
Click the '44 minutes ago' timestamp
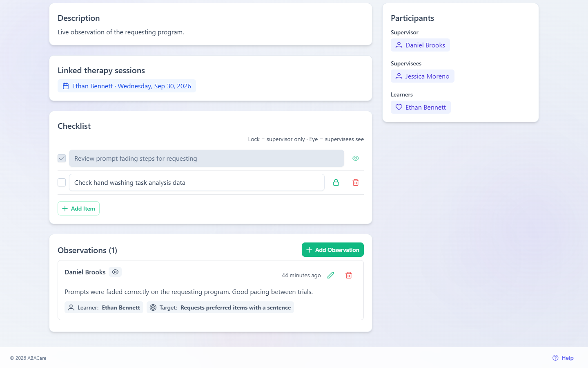301,275
